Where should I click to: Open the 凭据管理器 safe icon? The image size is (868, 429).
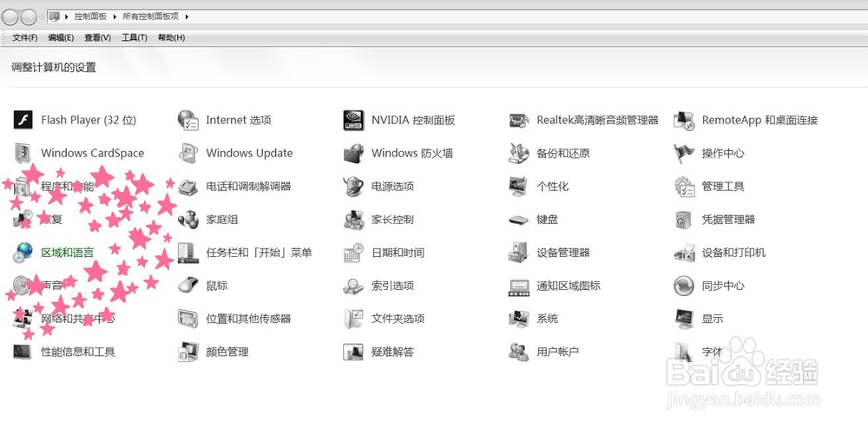point(684,219)
